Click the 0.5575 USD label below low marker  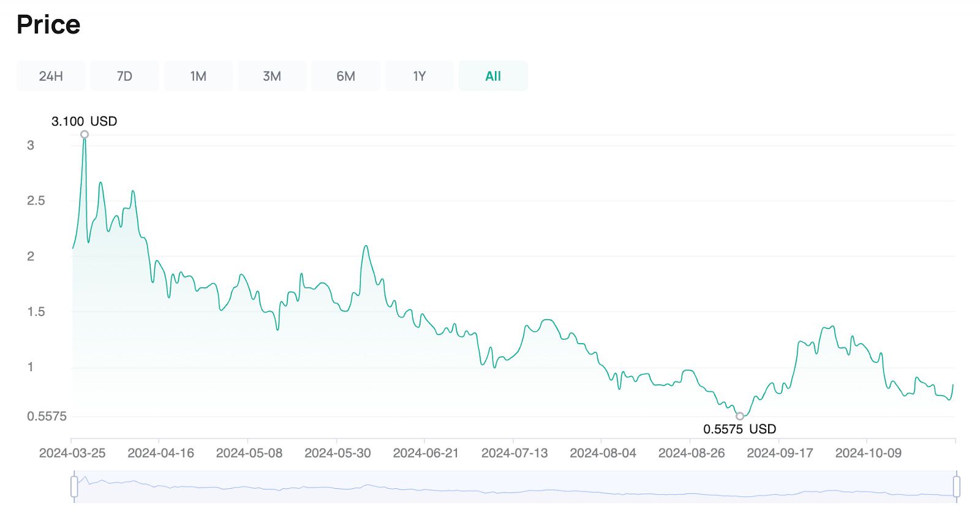point(739,429)
